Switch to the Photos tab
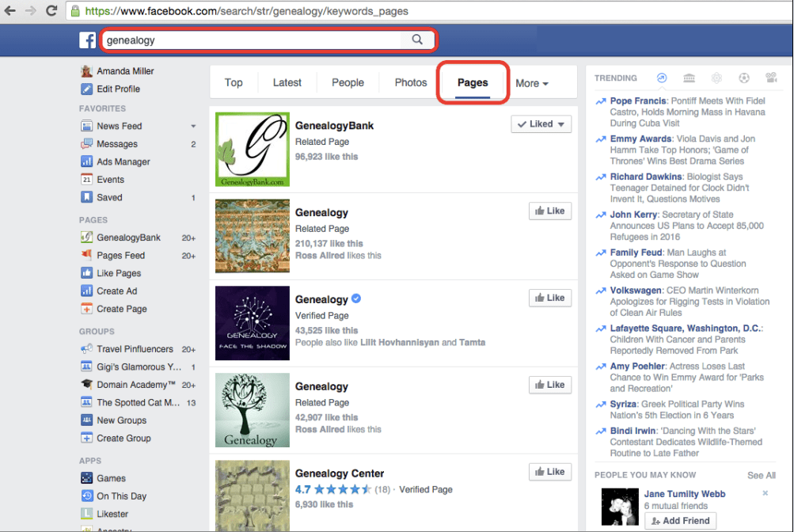The image size is (794, 532). tap(411, 82)
